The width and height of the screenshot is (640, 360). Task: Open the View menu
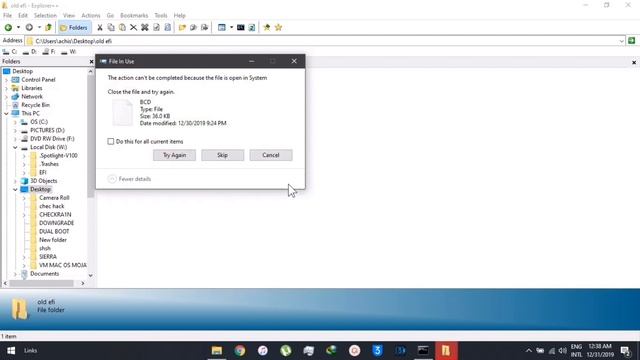coord(69,16)
